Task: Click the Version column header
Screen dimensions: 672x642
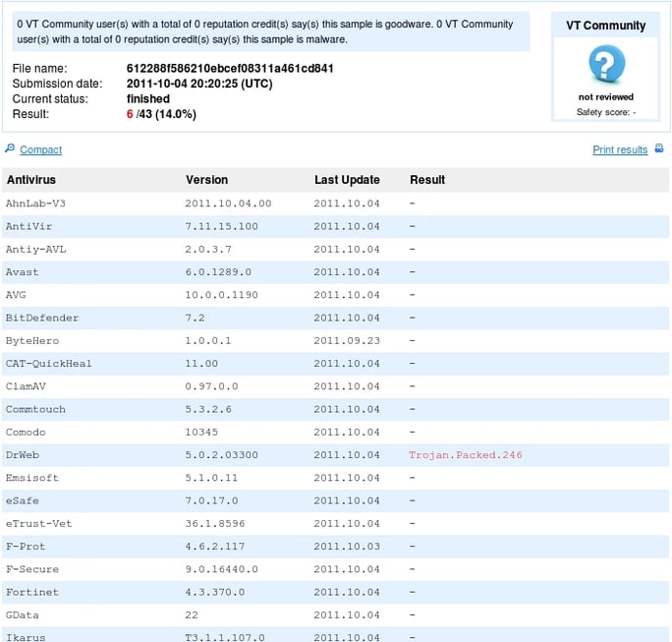Action: point(206,180)
